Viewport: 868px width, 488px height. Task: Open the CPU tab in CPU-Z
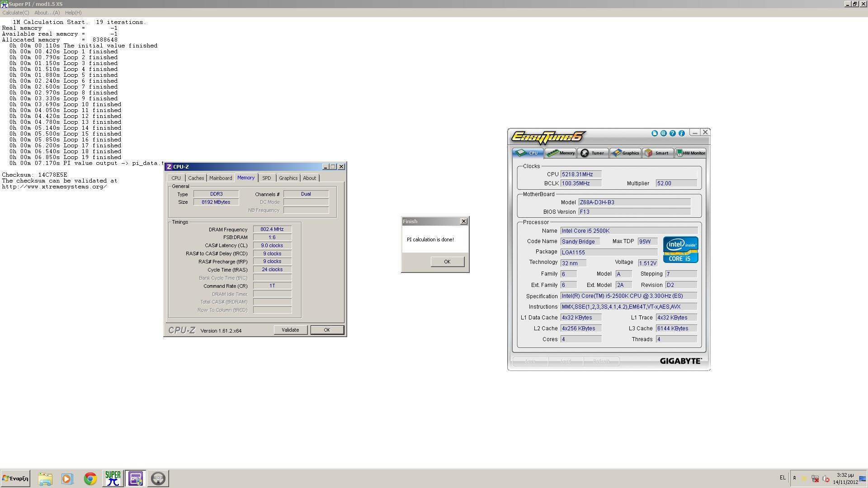(176, 178)
